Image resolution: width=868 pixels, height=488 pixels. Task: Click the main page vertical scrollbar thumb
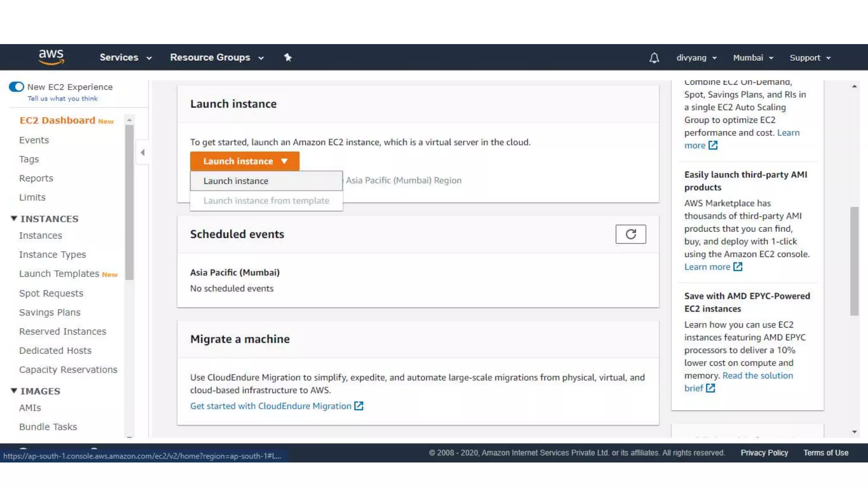pyautogui.click(x=854, y=261)
